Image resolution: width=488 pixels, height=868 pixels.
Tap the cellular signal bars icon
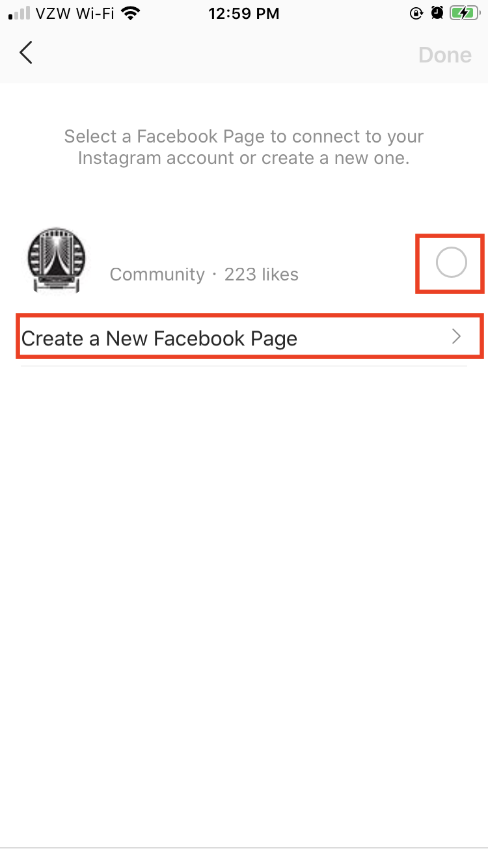tap(20, 14)
